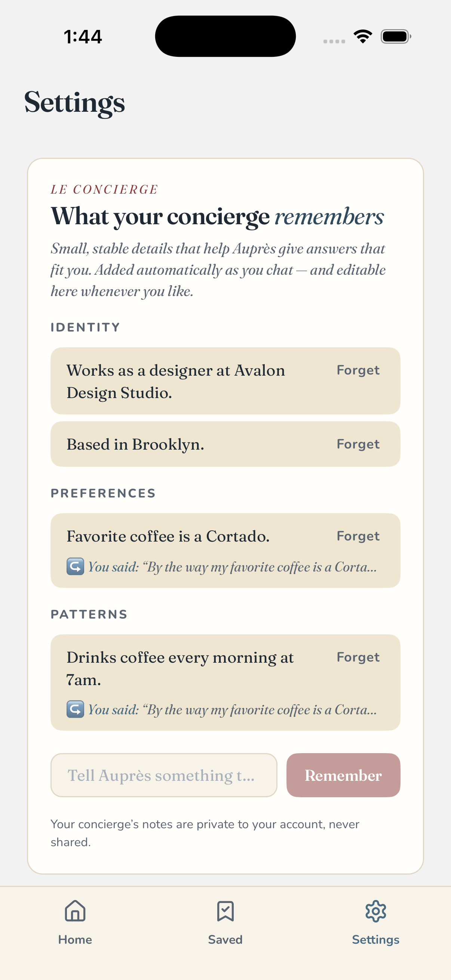Forget the favorite coffee Cortado memory
Image resolution: width=451 pixels, height=980 pixels.
(358, 536)
